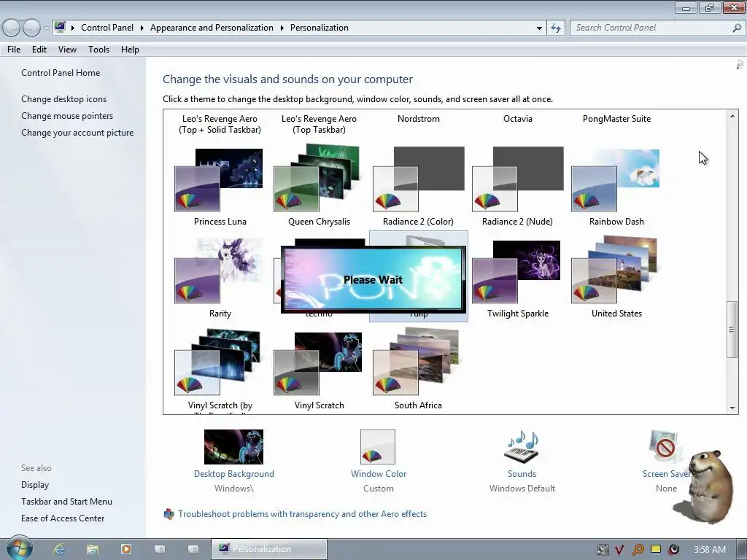Apply the Rarity theme
747x560 pixels.
pyautogui.click(x=220, y=278)
